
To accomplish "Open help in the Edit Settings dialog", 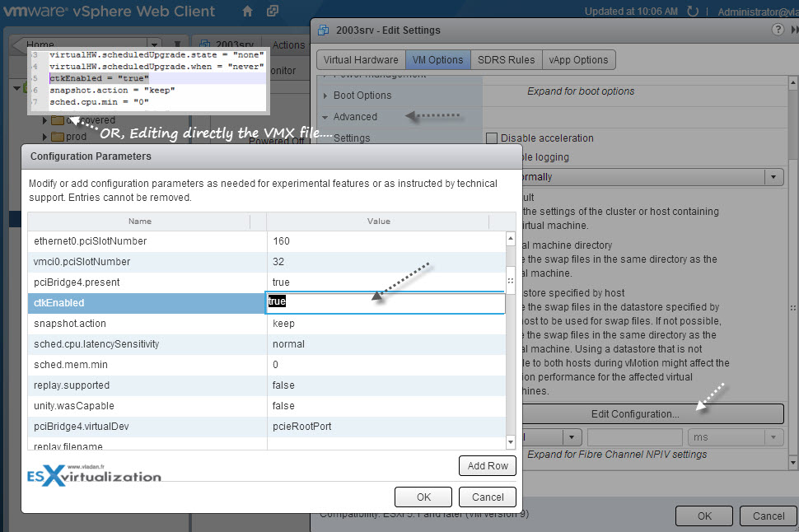I will pyautogui.click(x=778, y=30).
